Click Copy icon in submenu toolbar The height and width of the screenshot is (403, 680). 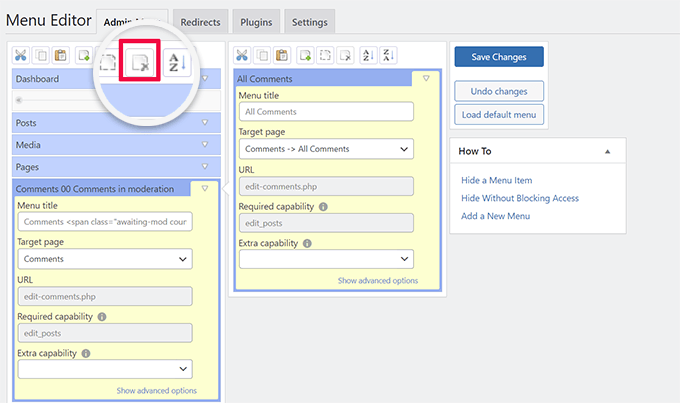262,56
